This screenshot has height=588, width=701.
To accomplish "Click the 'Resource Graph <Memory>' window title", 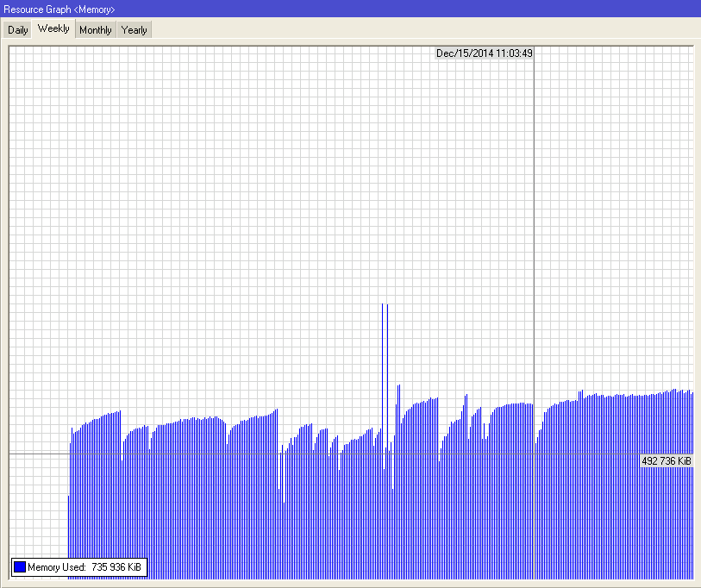I will pyautogui.click(x=59, y=9).
